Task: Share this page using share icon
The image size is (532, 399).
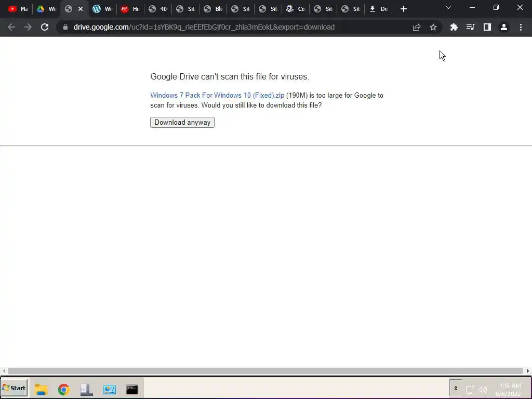Action: click(417, 27)
